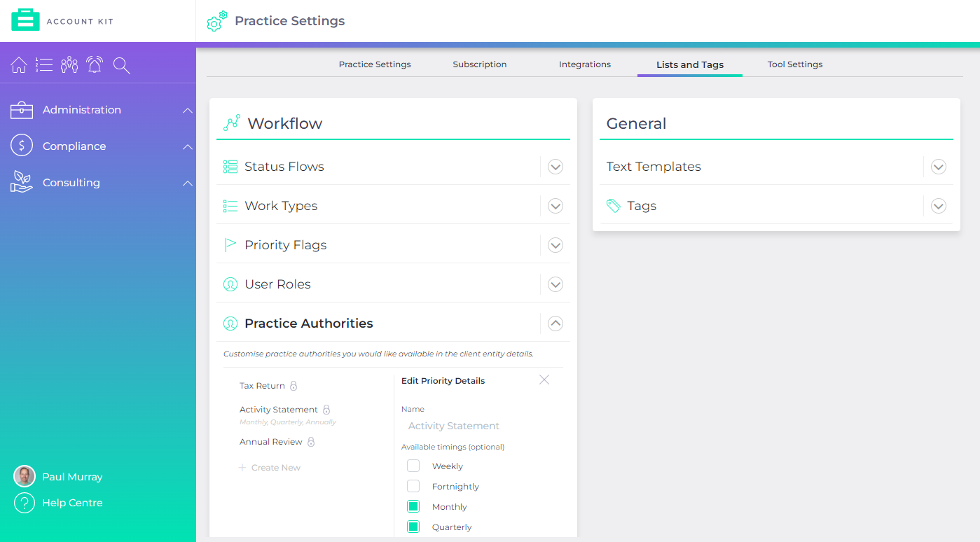The width and height of the screenshot is (980, 542).
Task: Click the Account Kit logo
Action: 62,20
